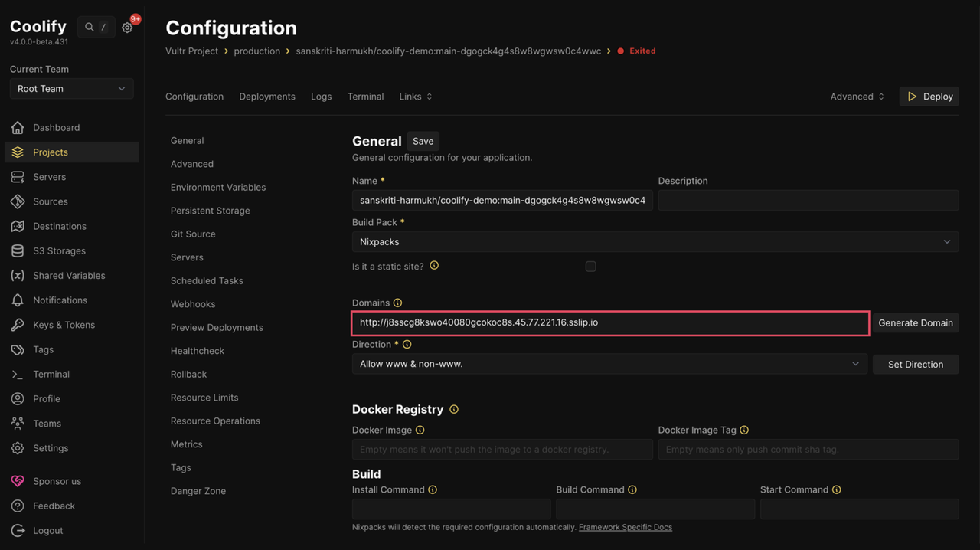Expand the Root Team selector
980x550 pixels.
pos(71,89)
